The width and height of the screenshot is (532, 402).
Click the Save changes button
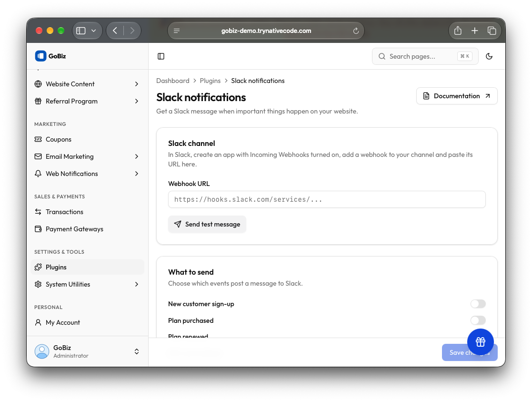click(470, 353)
